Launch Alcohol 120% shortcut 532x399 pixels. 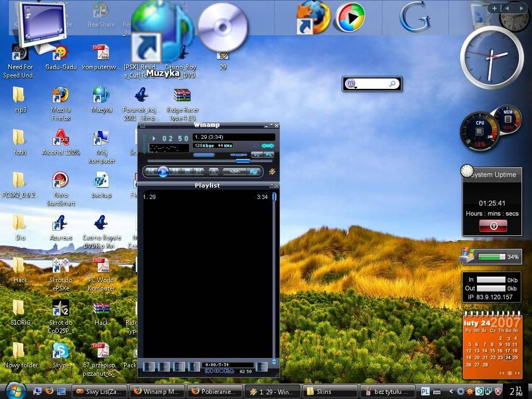[61, 142]
